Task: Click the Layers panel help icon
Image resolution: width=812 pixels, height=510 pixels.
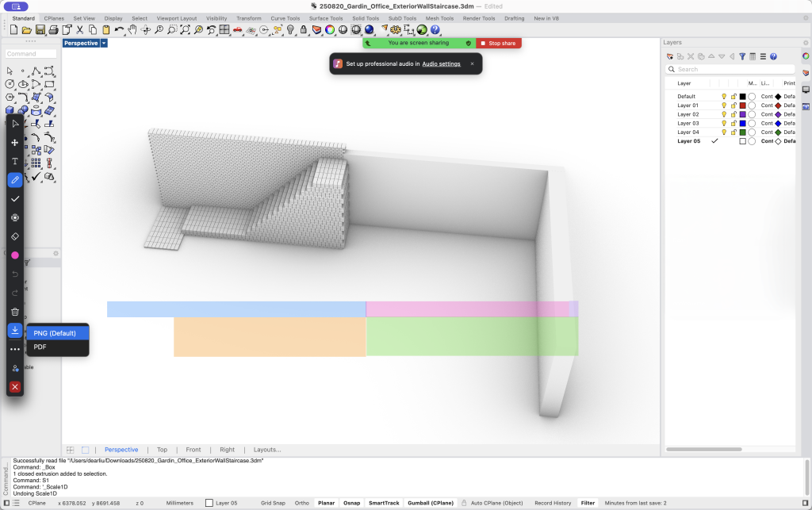Action: pos(773,56)
